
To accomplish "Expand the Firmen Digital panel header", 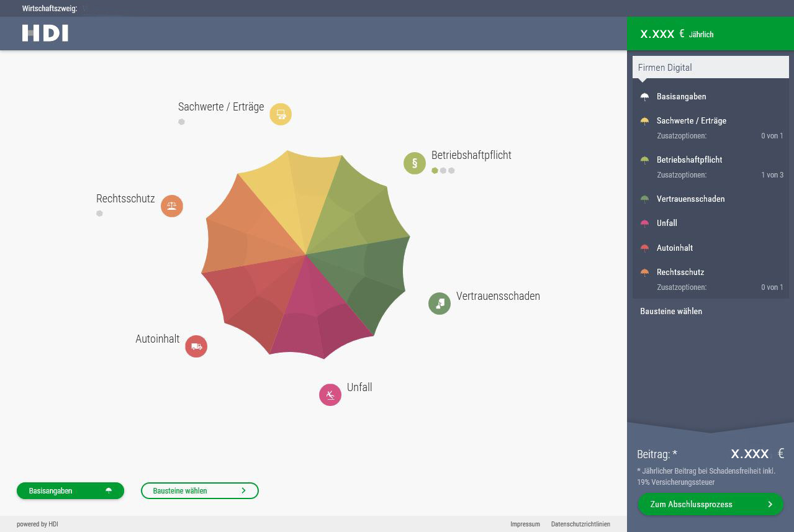I will (x=710, y=68).
